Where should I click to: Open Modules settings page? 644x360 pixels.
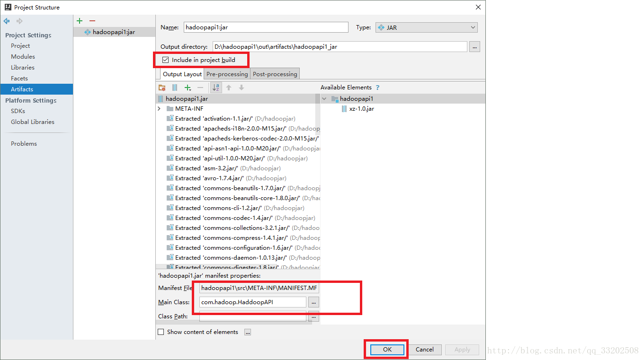click(x=23, y=57)
